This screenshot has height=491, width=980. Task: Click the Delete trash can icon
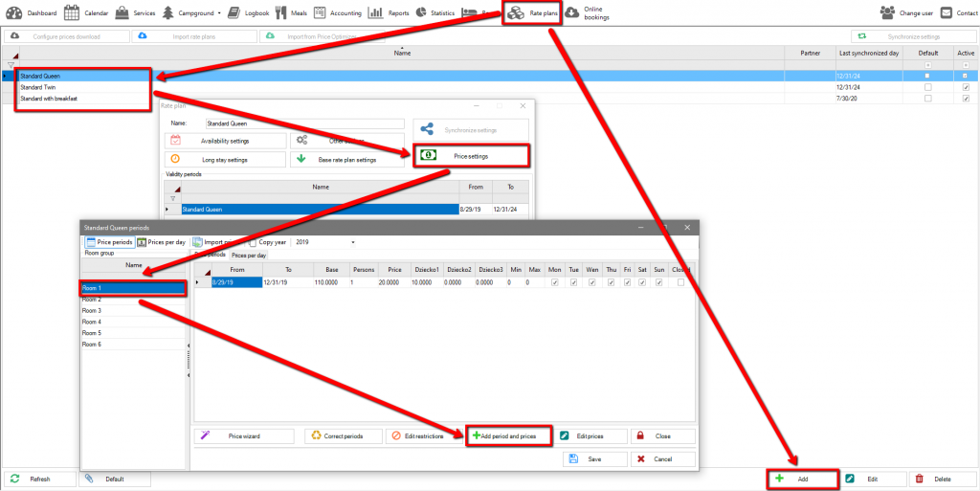(920, 480)
